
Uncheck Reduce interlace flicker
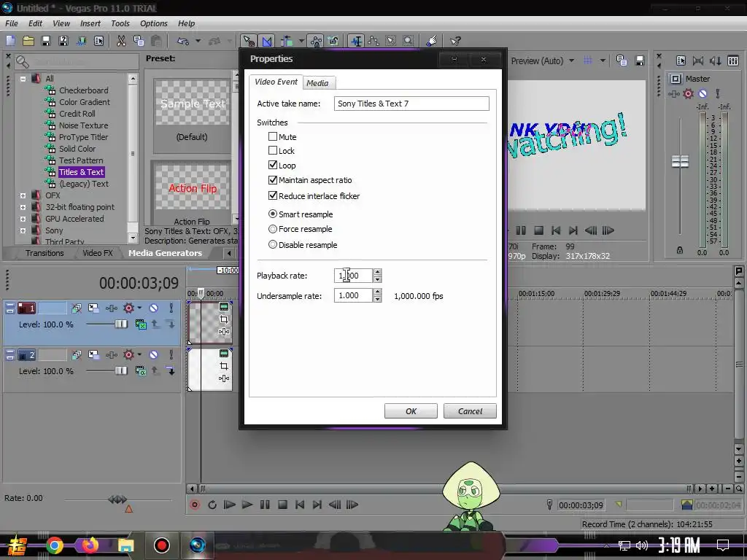click(x=273, y=195)
